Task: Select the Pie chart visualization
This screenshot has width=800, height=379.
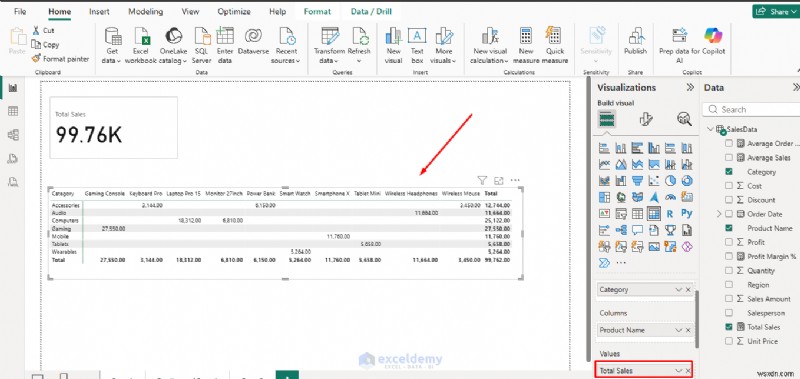Action: click(670, 180)
